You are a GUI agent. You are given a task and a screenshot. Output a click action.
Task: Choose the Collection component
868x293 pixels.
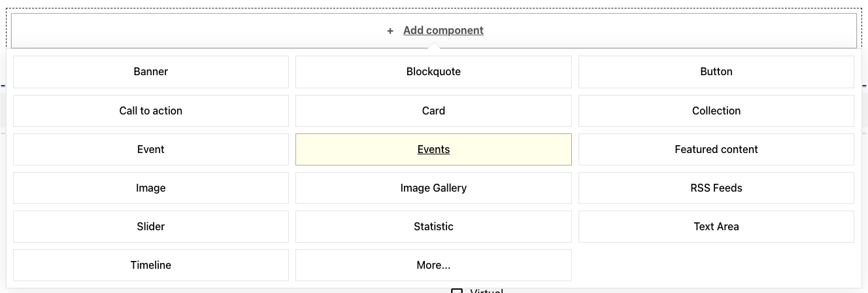coord(716,111)
